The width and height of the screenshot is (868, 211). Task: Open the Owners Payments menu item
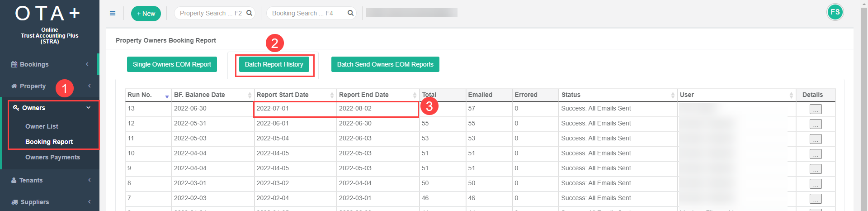point(52,157)
